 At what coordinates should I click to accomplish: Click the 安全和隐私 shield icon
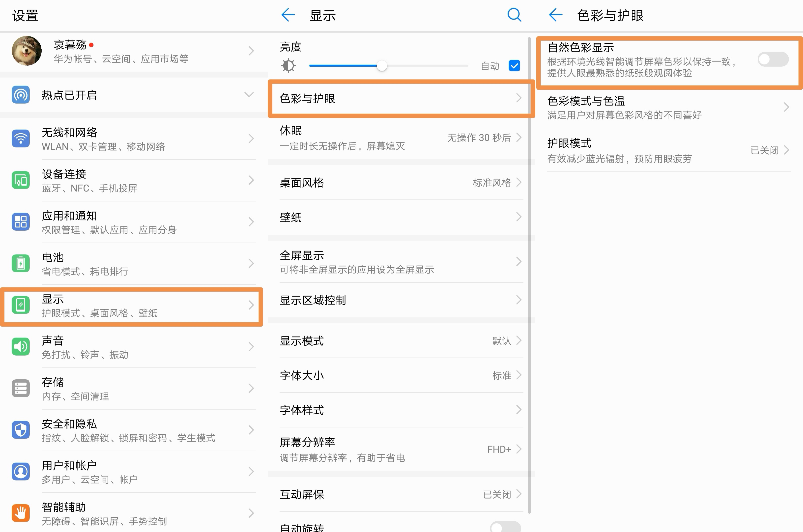coord(21,430)
